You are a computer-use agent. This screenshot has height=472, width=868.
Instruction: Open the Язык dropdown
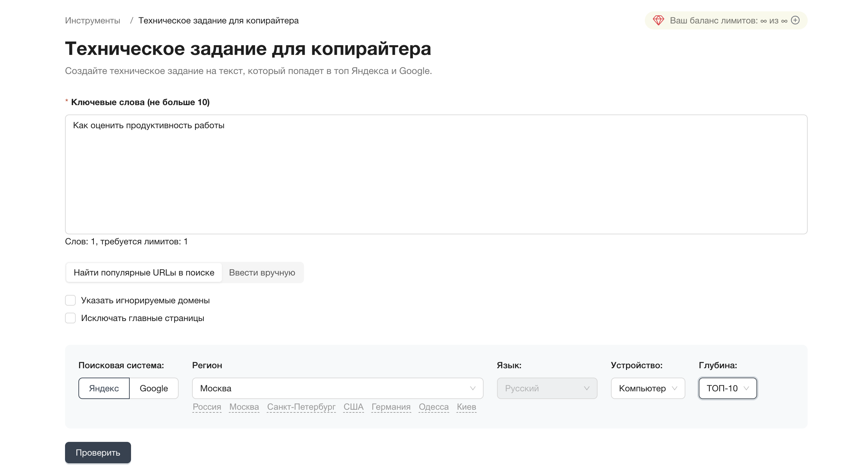point(547,388)
